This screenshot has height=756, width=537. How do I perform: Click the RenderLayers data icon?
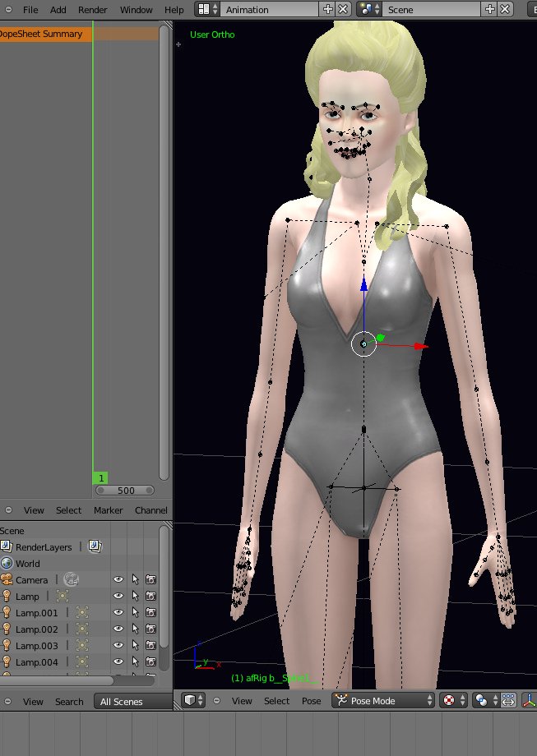(x=95, y=546)
